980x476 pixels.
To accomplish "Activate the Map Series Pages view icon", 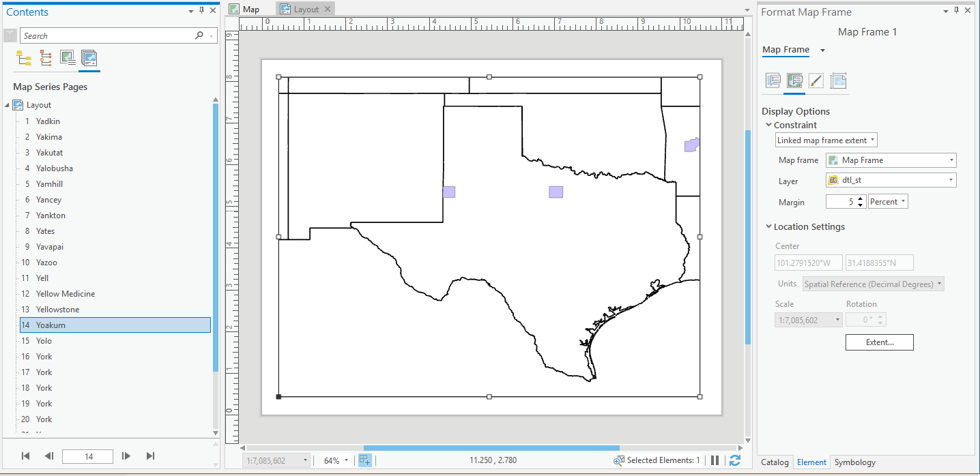I will point(89,58).
